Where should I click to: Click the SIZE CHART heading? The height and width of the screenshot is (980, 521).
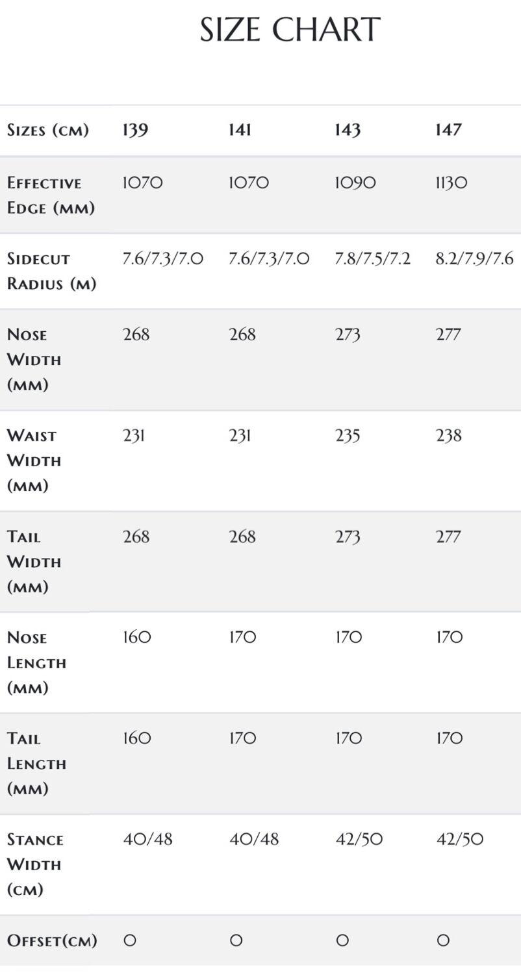tap(290, 31)
